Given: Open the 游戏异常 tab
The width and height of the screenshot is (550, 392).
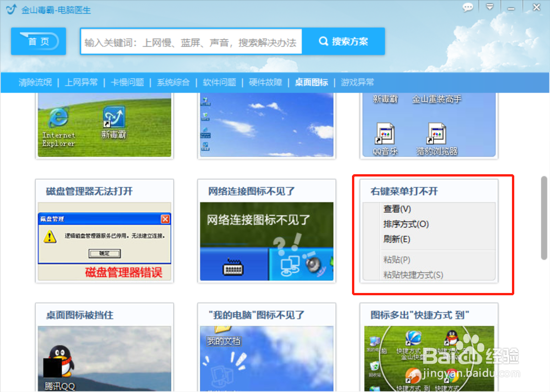Looking at the screenshot, I should point(357,83).
